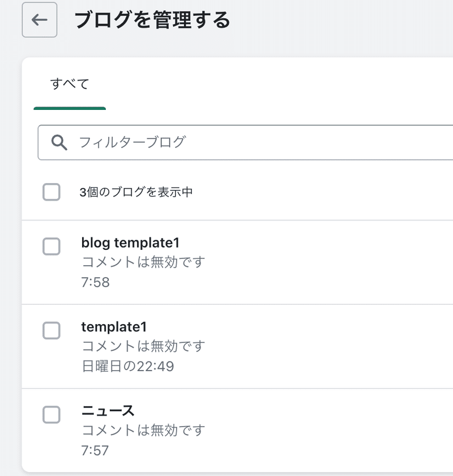Screen dimensions: 453x476
Task: Check the select-all blogs checkbox
Action: (52, 192)
